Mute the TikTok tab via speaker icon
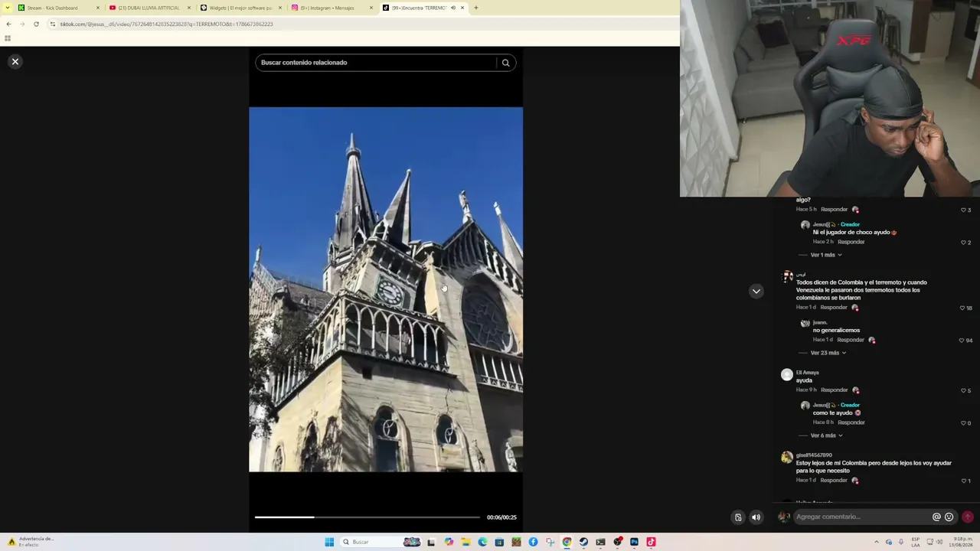 (452, 8)
